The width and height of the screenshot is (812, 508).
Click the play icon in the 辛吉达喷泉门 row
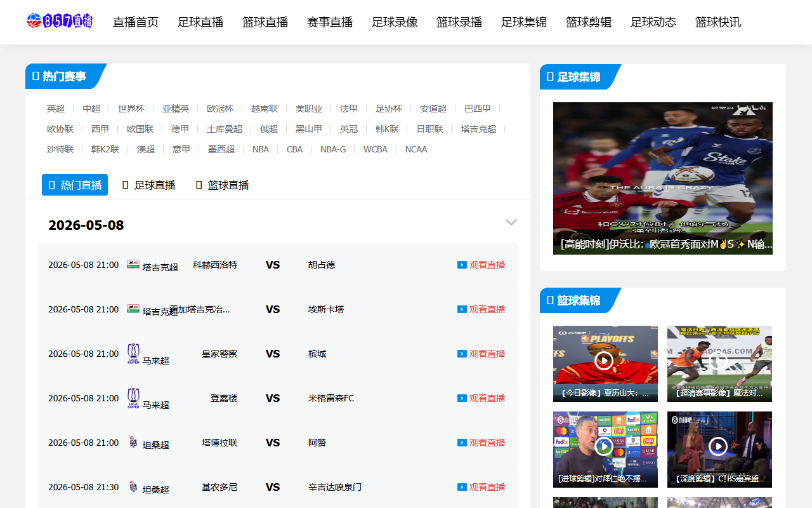(x=462, y=487)
